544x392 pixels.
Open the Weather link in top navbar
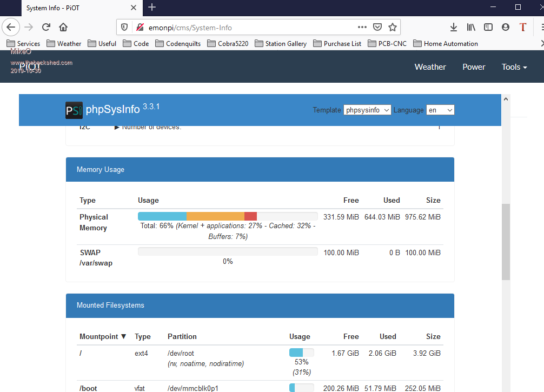point(430,67)
